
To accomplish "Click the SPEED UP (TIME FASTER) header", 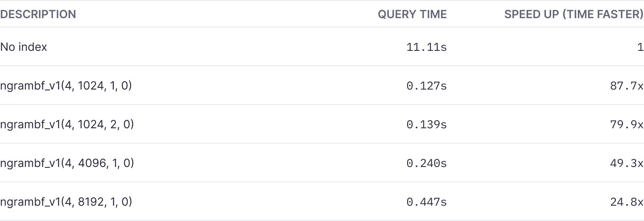I will click(x=573, y=15).
